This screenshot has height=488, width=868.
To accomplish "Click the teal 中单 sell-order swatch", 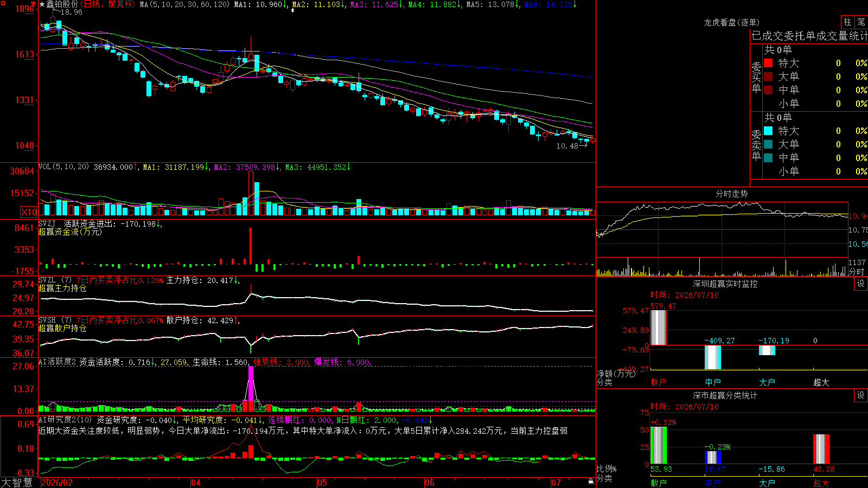I will click(x=768, y=157).
